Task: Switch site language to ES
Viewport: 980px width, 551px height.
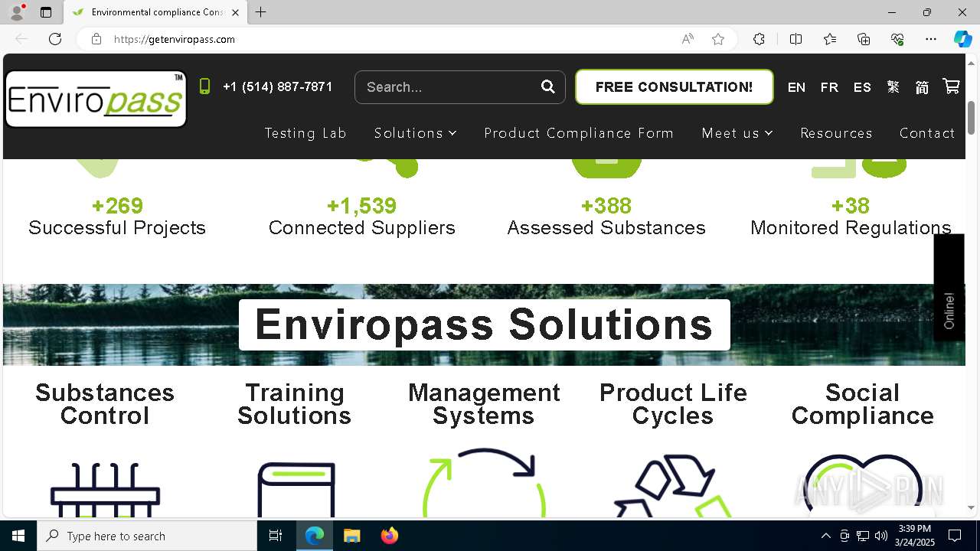Action: 862,87
